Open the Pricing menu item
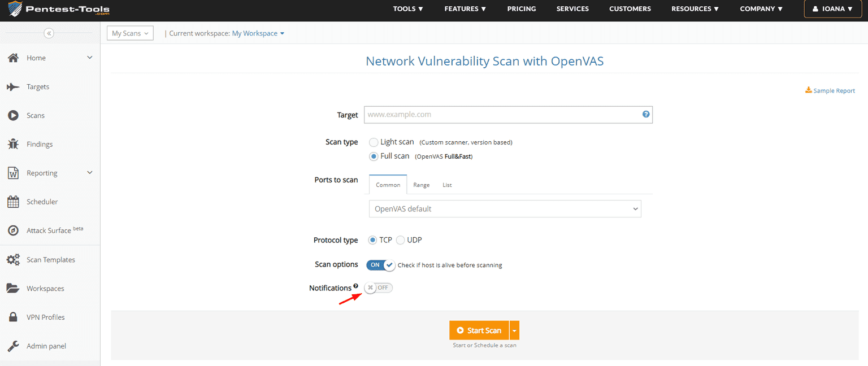The width and height of the screenshot is (868, 366). 521,9
